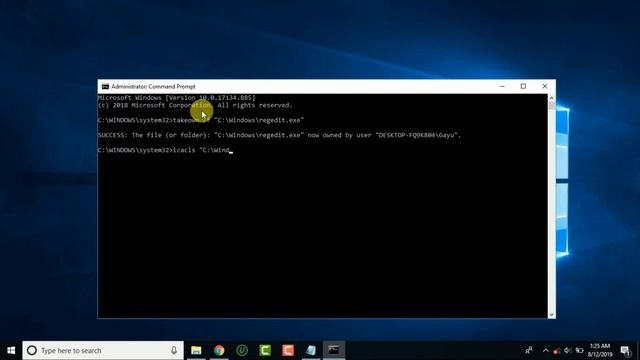Click the 'SUCCESS: The file (or folder)' output line
The image size is (640, 360).
pos(279,135)
